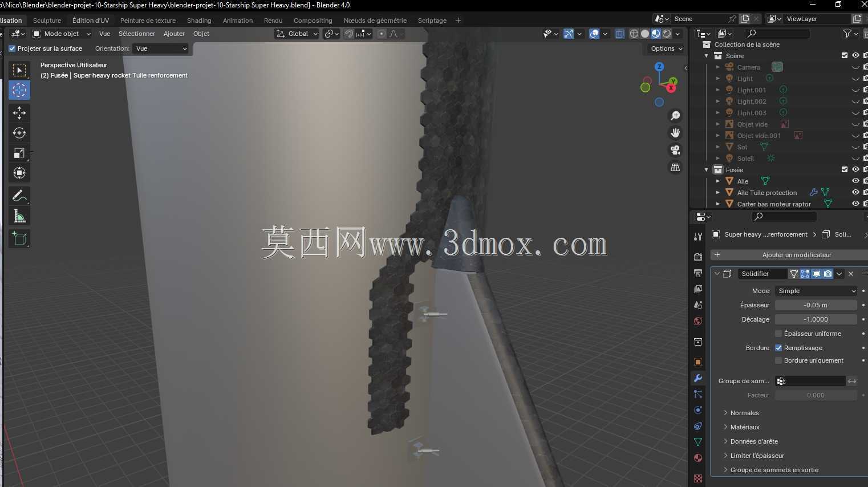Open the Édition d'UV workspace tab

click(x=91, y=21)
